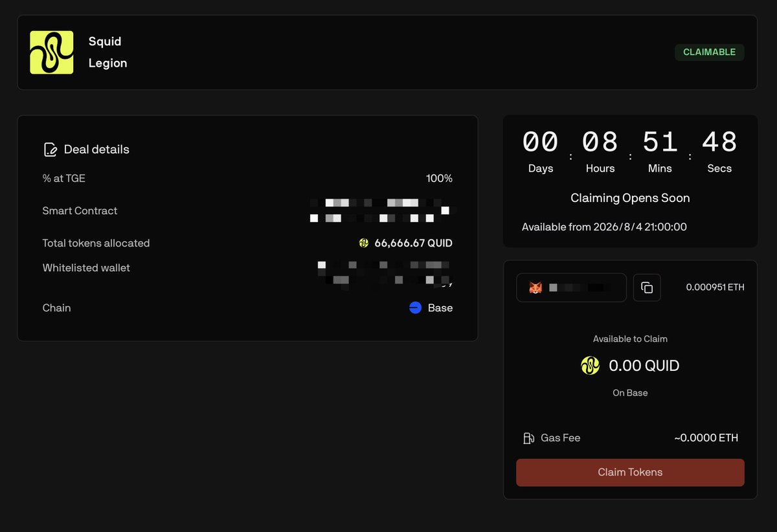Click the '0.00 QUID' claimable amount

click(x=644, y=366)
